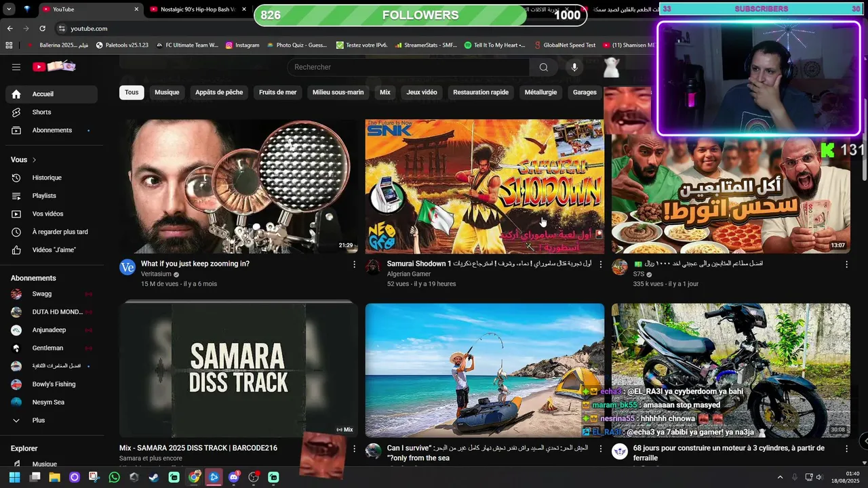Play the Samurai Shodown video thumbnail
This screenshot has width=868, height=488.
pyautogui.click(x=484, y=186)
